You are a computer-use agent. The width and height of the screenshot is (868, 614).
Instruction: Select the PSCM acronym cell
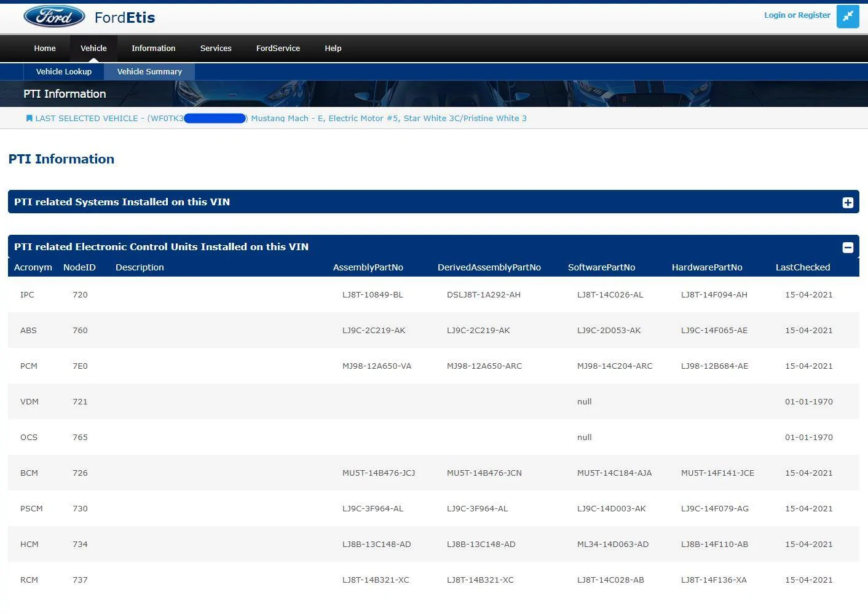[31, 508]
